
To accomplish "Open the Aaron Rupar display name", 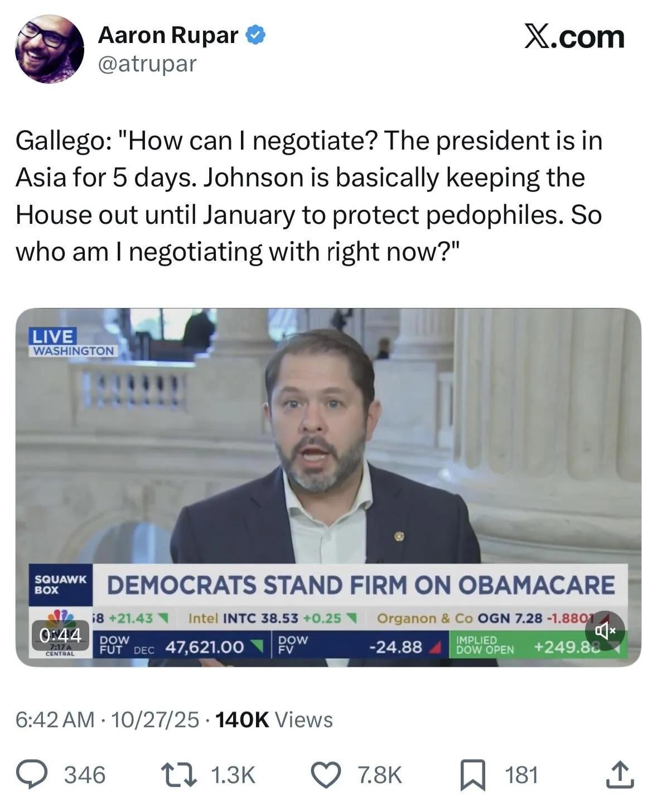I will [168, 35].
